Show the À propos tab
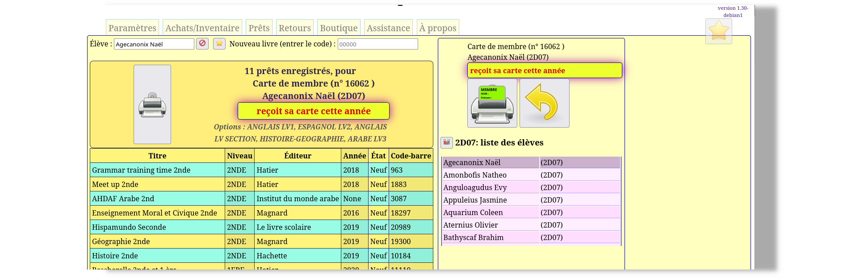868x278 pixels. click(x=438, y=28)
